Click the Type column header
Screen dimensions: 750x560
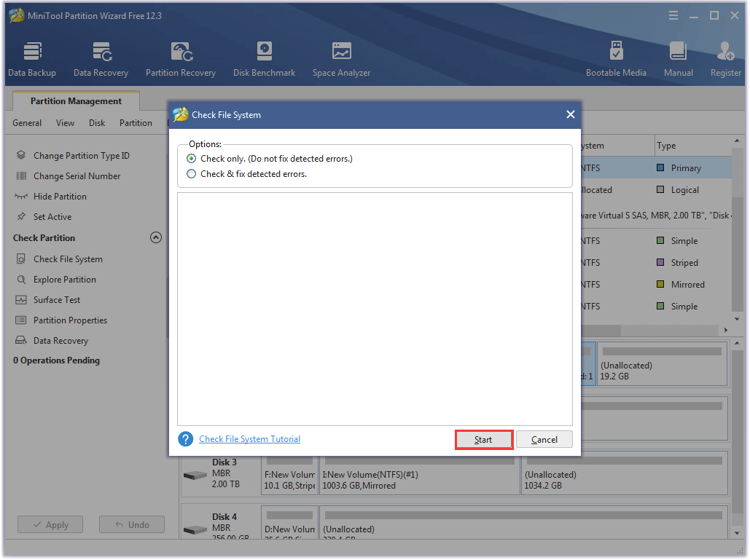pos(694,145)
